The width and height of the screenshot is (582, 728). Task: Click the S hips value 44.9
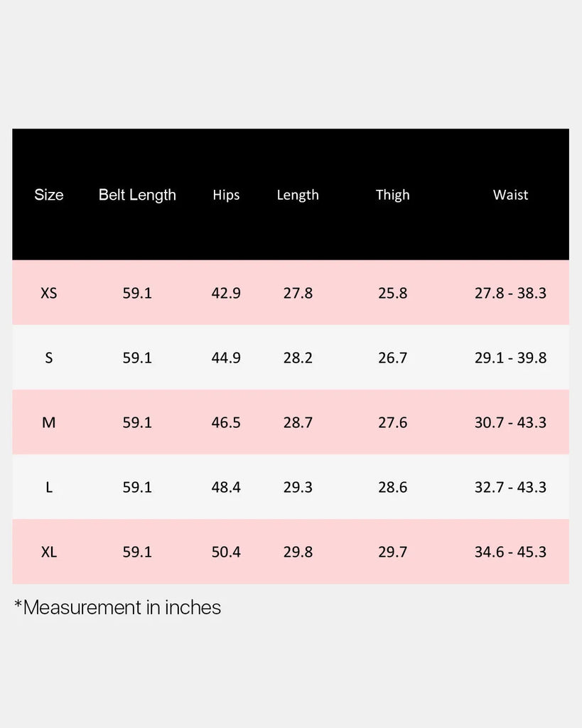pyautogui.click(x=226, y=358)
